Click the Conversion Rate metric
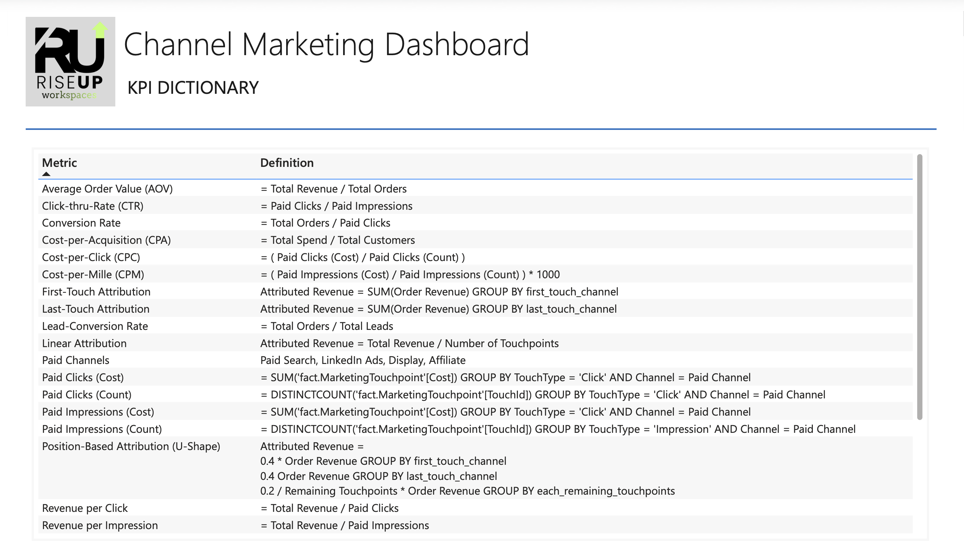The image size is (964, 560). click(81, 222)
